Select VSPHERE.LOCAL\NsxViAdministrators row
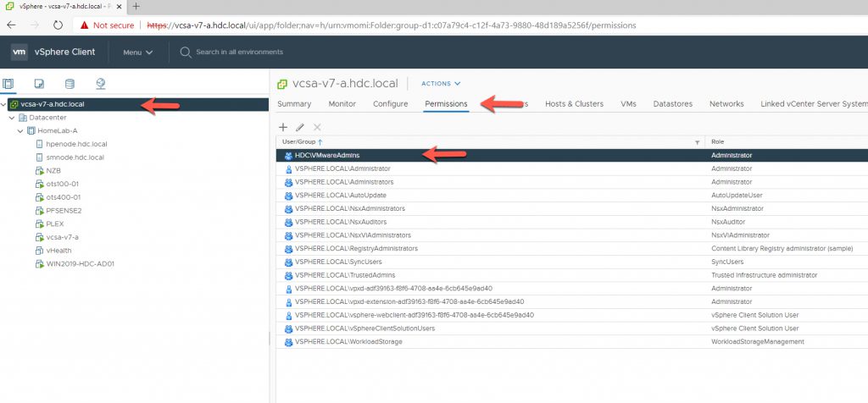The width and height of the screenshot is (868, 403). pyautogui.click(x=571, y=235)
